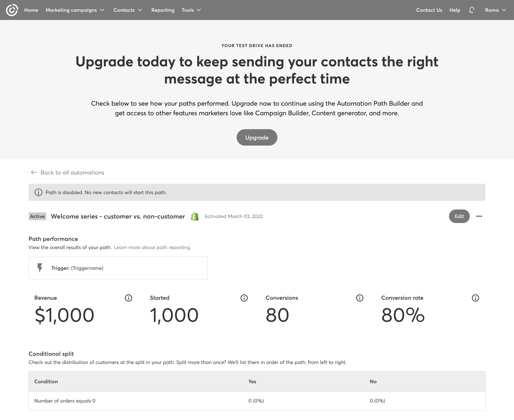
Task: Click the lightning bolt trigger icon
Action: (40, 268)
